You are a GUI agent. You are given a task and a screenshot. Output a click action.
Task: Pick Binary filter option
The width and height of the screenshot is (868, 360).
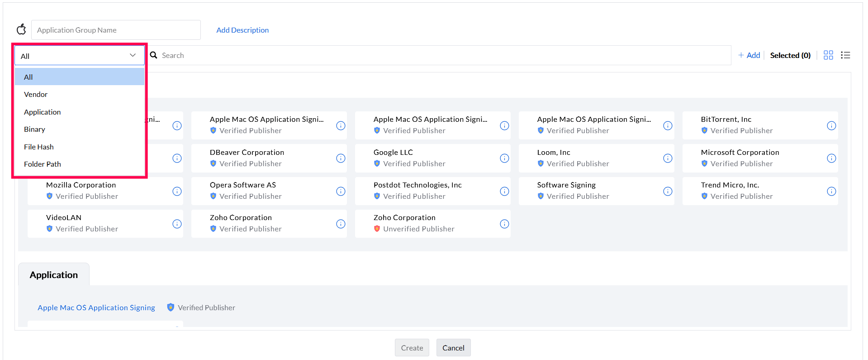pos(34,130)
